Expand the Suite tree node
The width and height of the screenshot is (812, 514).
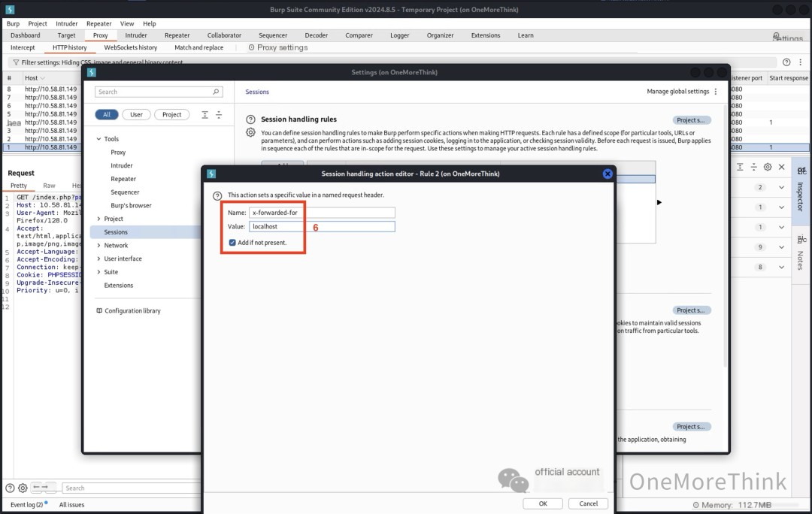click(98, 272)
